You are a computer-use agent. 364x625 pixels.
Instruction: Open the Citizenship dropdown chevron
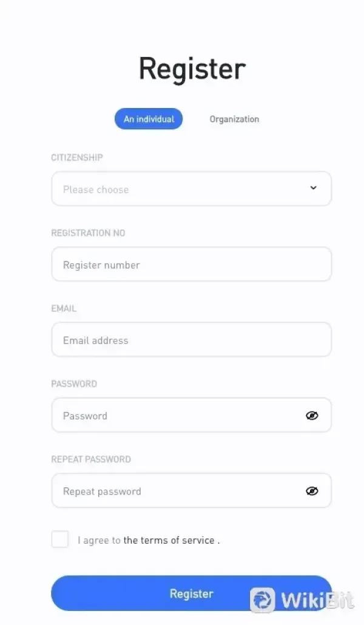click(x=314, y=189)
